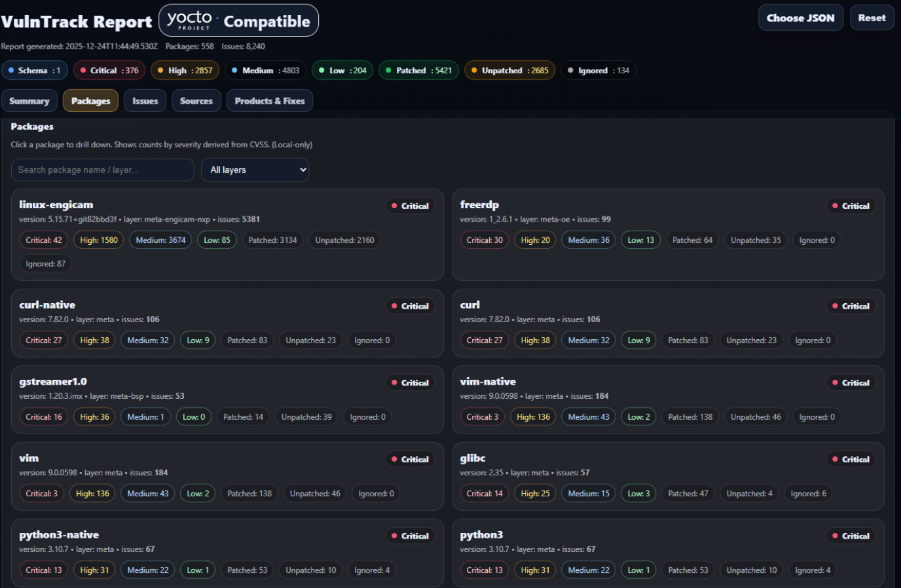The height and width of the screenshot is (588, 901).
Task: Click the 'Unpatched: 39' chip on gstreamer1.0
Action: coord(306,417)
